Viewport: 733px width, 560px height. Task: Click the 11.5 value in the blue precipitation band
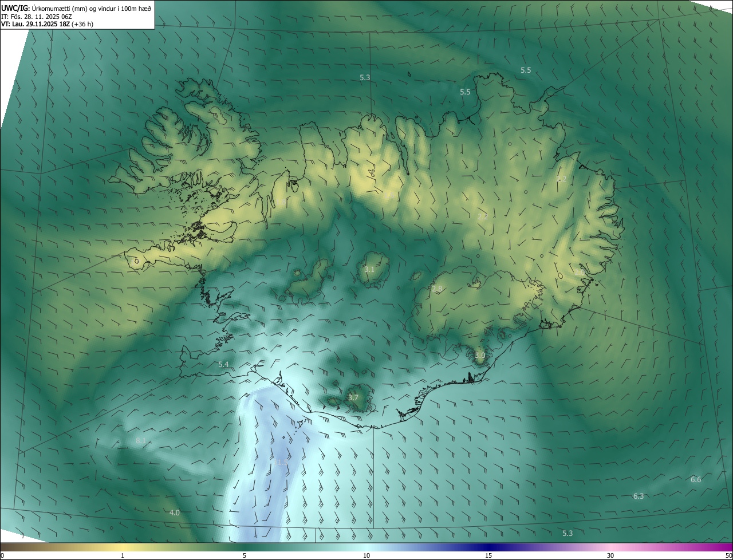(x=281, y=462)
